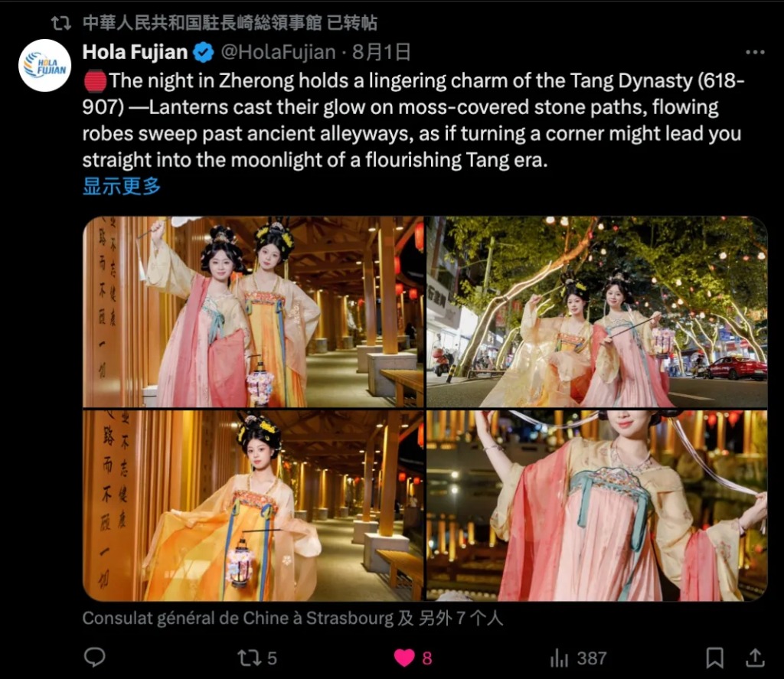Open bottom-right pink robe photo
This screenshot has height=679, width=784.
tap(596, 505)
